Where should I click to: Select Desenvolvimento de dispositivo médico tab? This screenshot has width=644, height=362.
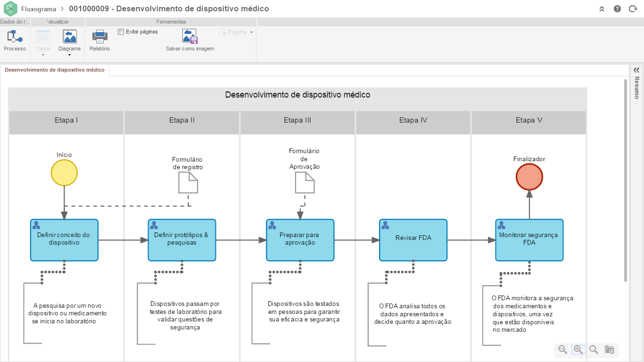pos(55,70)
